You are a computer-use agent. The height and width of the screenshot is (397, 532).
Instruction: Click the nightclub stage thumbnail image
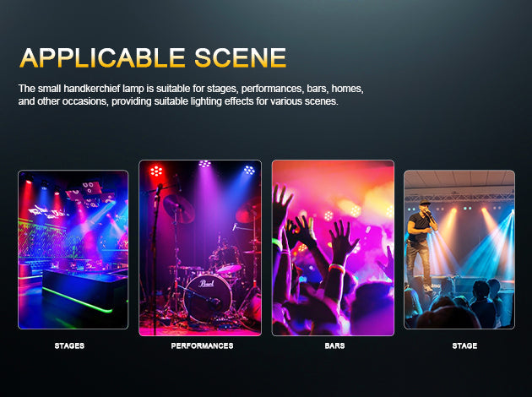[73, 249]
